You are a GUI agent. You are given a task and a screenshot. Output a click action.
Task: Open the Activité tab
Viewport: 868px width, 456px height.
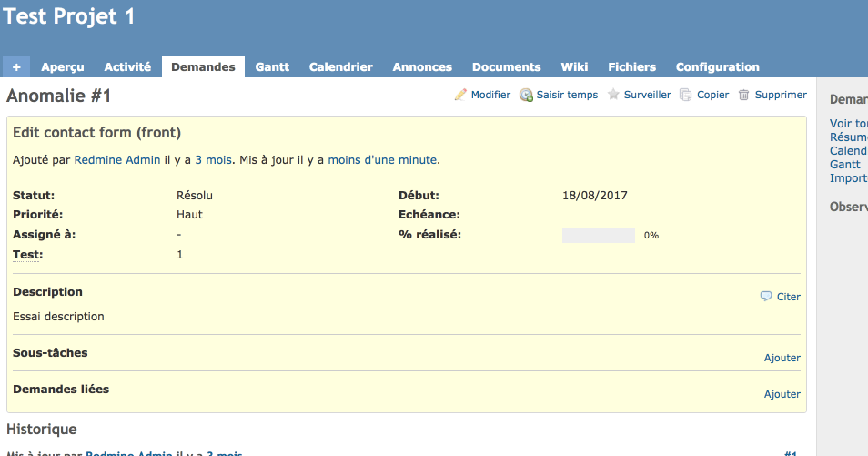127,67
